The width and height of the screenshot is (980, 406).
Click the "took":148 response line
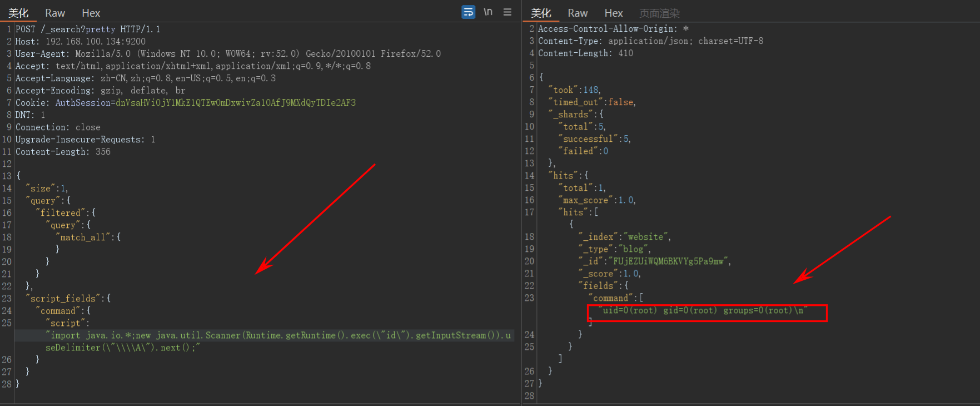[574, 90]
